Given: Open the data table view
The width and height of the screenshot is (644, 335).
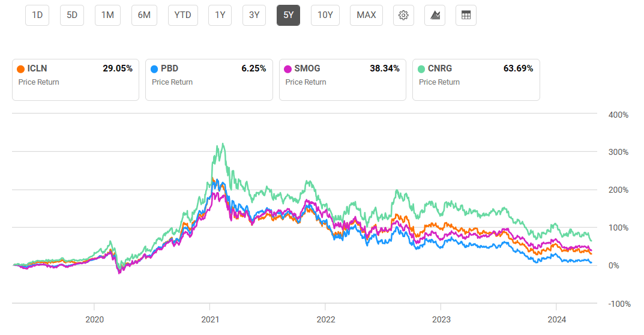Looking at the screenshot, I should tap(466, 15).
